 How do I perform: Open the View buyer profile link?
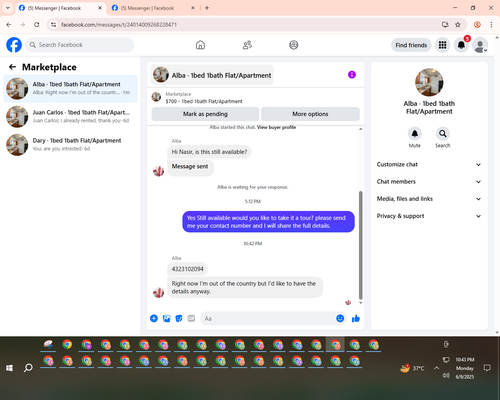click(276, 127)
